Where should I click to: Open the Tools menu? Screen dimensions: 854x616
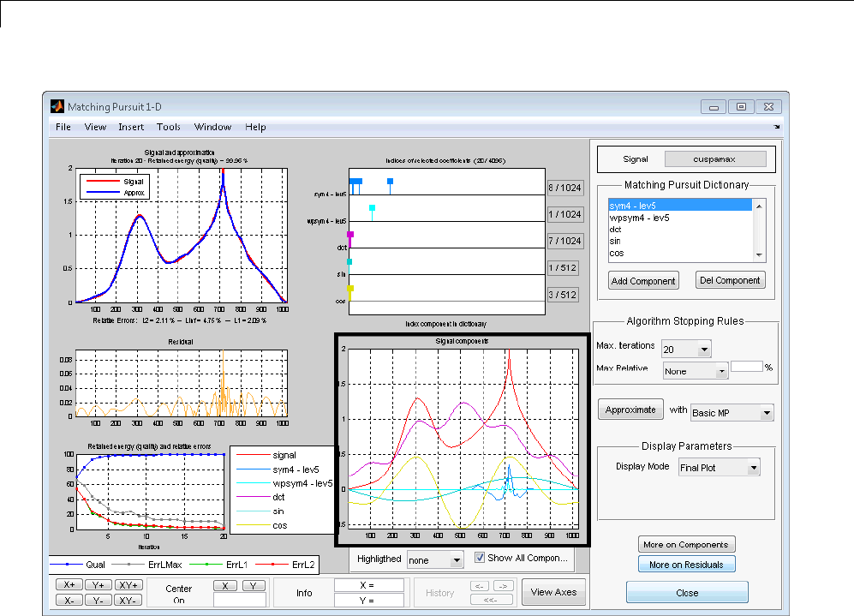pyautogui.click(x=168, y=127)
